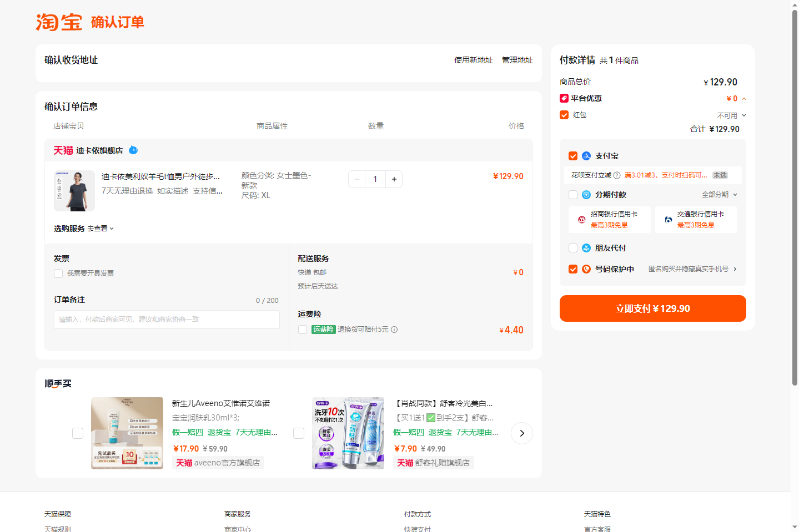Screen dimensions: 799x532
Task: Click the page vertical scrollbar thumb
Action: point(795,197)
